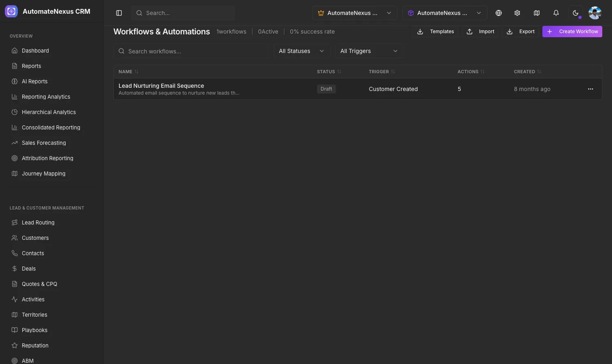Open Reports in sidebar
612x364 pixels.
[52, 66]
